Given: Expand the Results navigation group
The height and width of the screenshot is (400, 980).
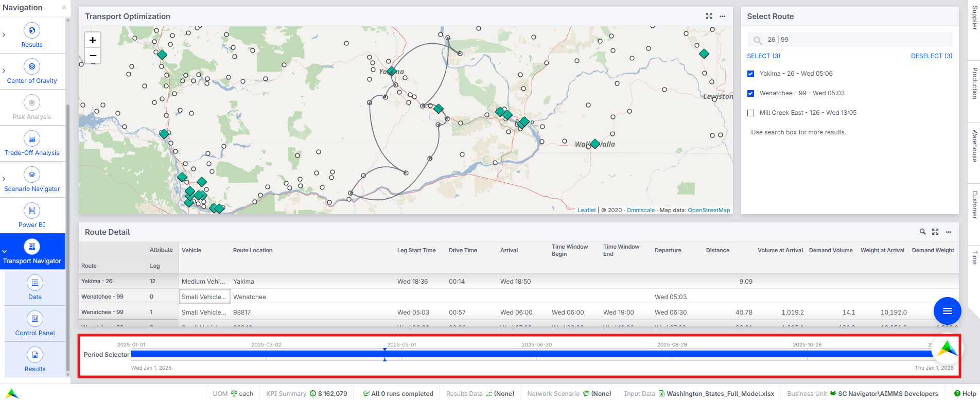Looking at the screenshot, I should (4, 35).
